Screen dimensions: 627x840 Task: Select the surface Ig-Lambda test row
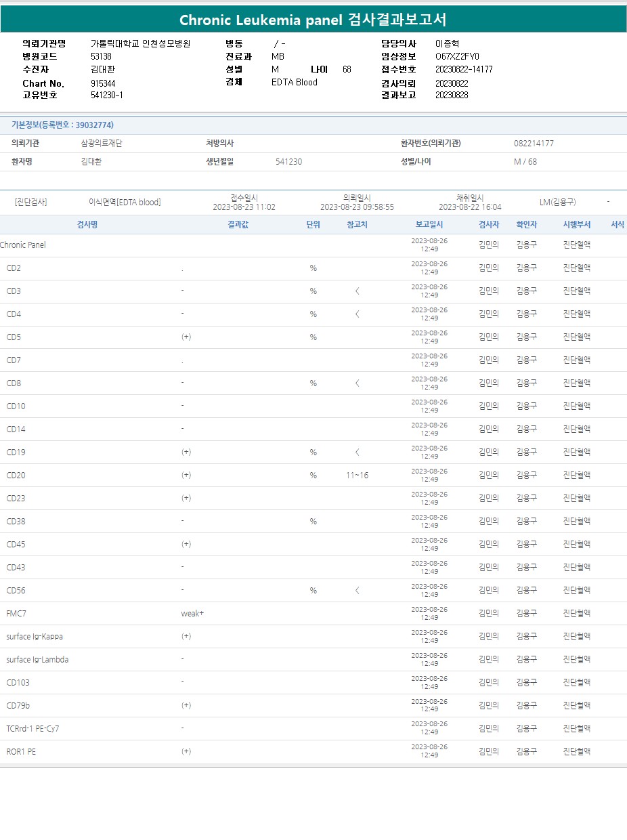click(x=37, y=660)
